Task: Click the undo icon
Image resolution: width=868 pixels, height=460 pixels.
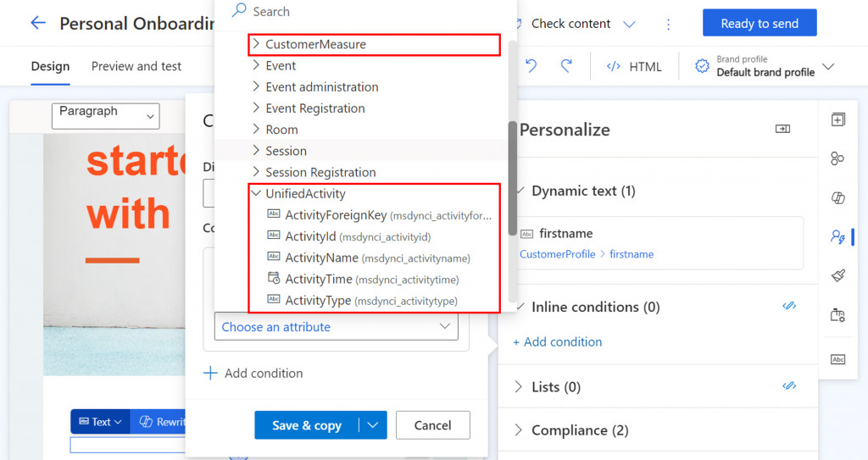Action: (531, 66)
